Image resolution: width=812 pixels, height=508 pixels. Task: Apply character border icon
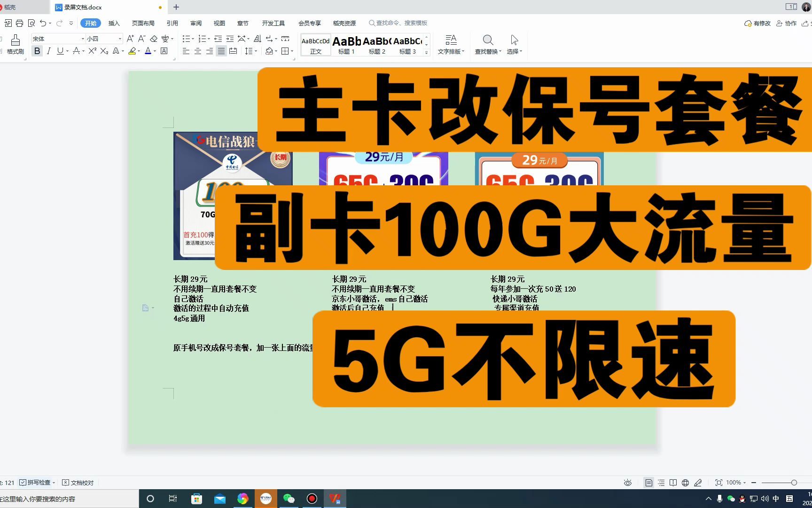[x=164, y=51]
